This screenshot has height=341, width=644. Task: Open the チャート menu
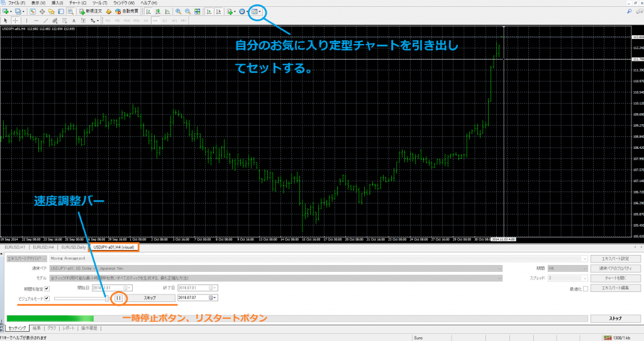[77, 3]
